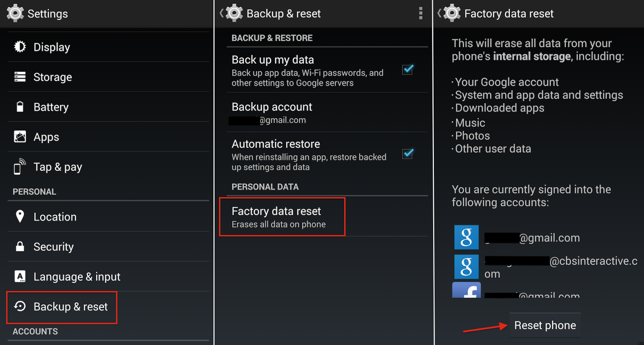Click the Display brightness icon
Image resolution: width=644 pixels, height=345 pixels.
coord(20,47)
